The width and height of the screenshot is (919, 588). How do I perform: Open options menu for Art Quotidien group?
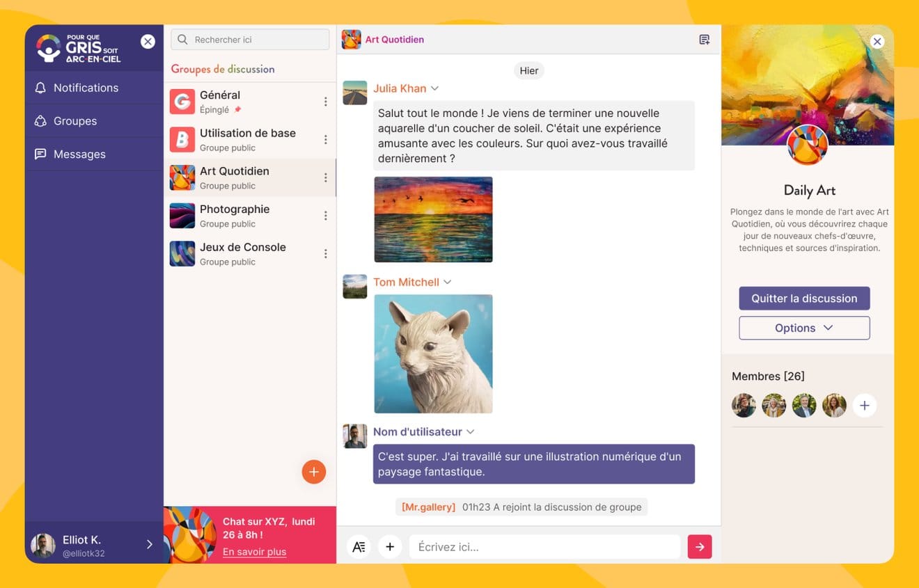[x=325, y=177]
